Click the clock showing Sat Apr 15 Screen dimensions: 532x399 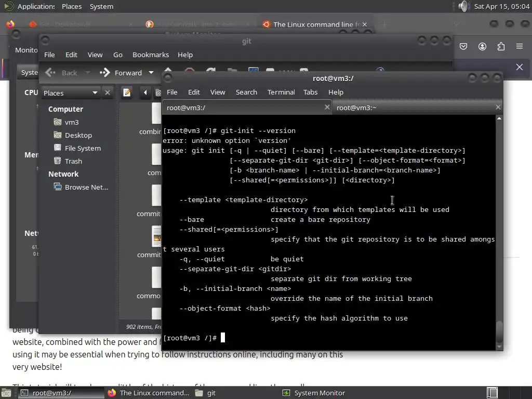pyautogui.click(x=501, y=6)
